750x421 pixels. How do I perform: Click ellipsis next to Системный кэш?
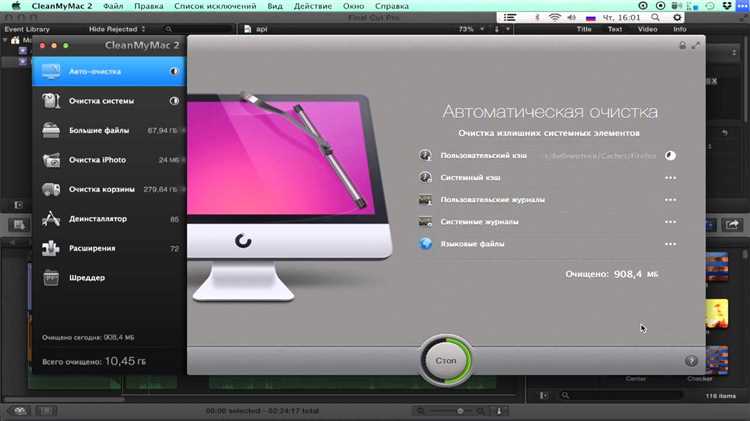pos(671,178)
